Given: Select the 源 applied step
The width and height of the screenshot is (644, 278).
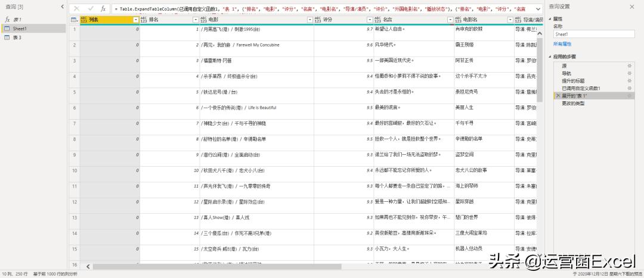Looking at the screenshot, I should pos(594,65).
